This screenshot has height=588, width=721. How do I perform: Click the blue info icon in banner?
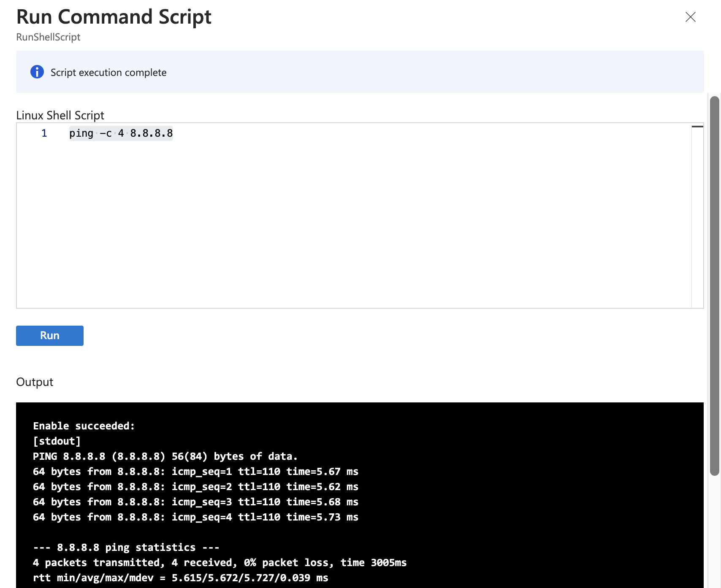click(37, 72)
